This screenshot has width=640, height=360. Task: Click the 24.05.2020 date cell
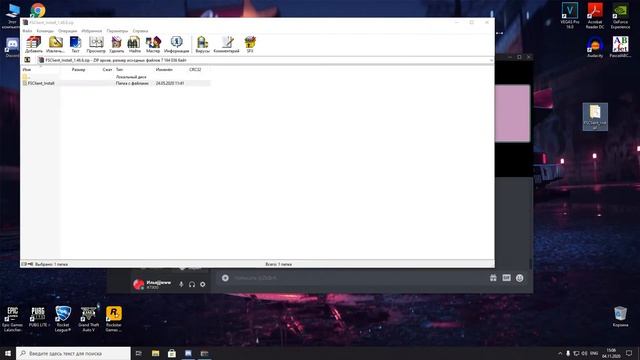pyautogui.click(x=170, y=83)
